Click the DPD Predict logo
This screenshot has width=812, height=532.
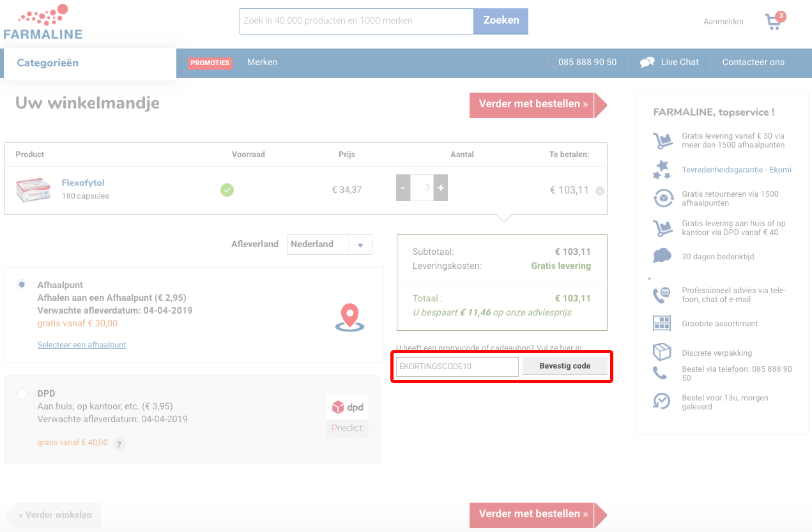click(x=348, y=416)
